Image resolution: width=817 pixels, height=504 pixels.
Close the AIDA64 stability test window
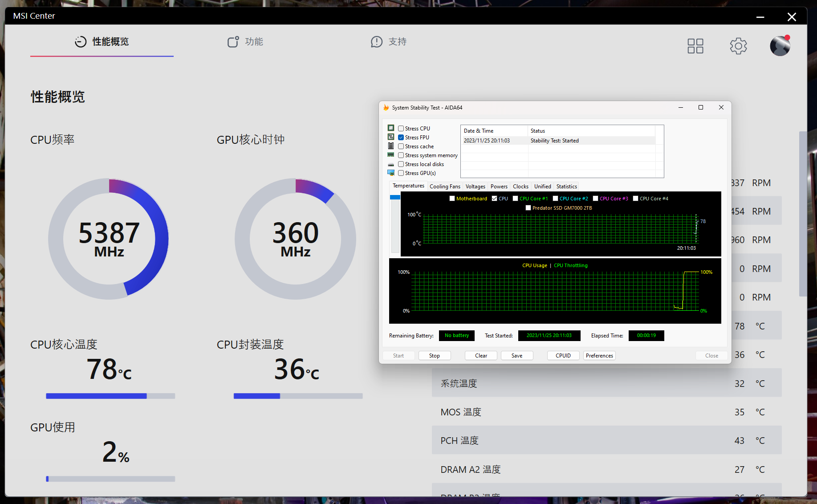click(721, 107)
